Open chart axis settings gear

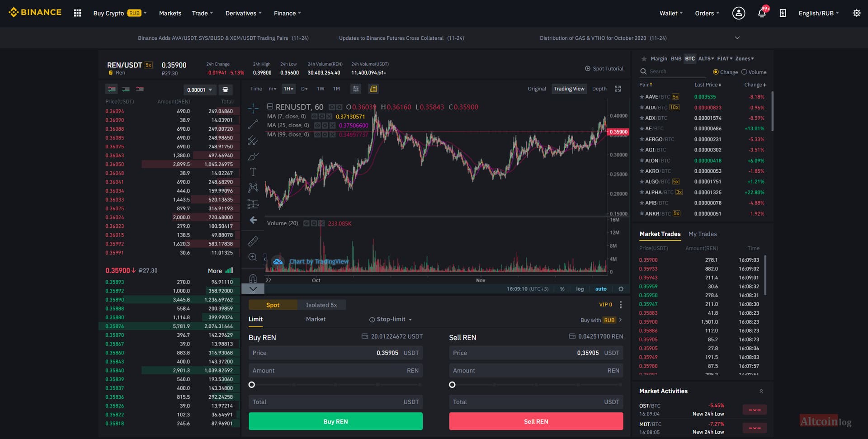tap(621, 289)
